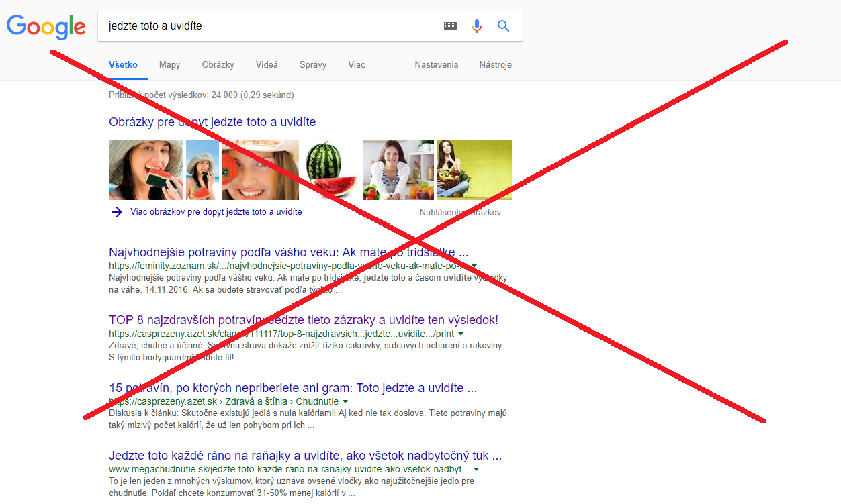Expand dropdown arrow after Chudnutie breadcrumb
Screen dimensions: 841x504
[345, 401]
